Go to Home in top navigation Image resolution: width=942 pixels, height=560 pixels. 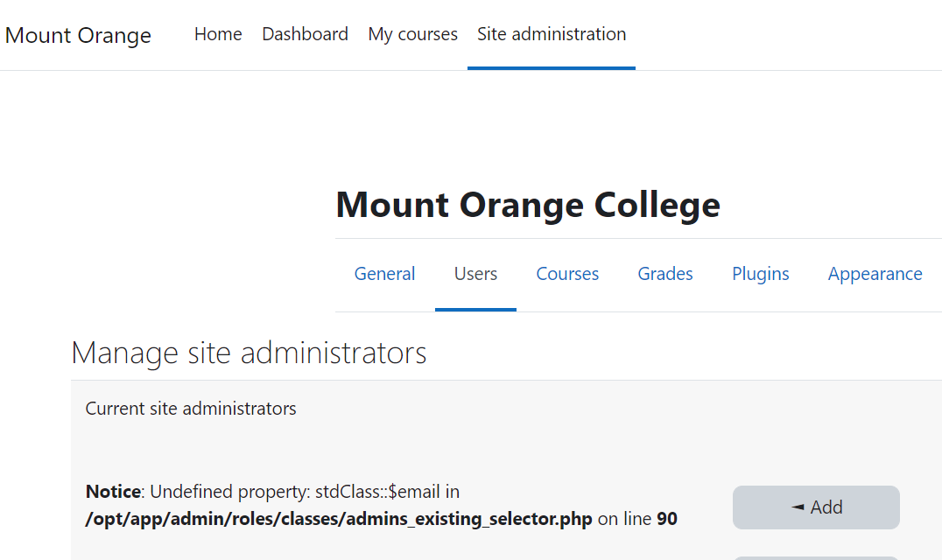(218, 34)
